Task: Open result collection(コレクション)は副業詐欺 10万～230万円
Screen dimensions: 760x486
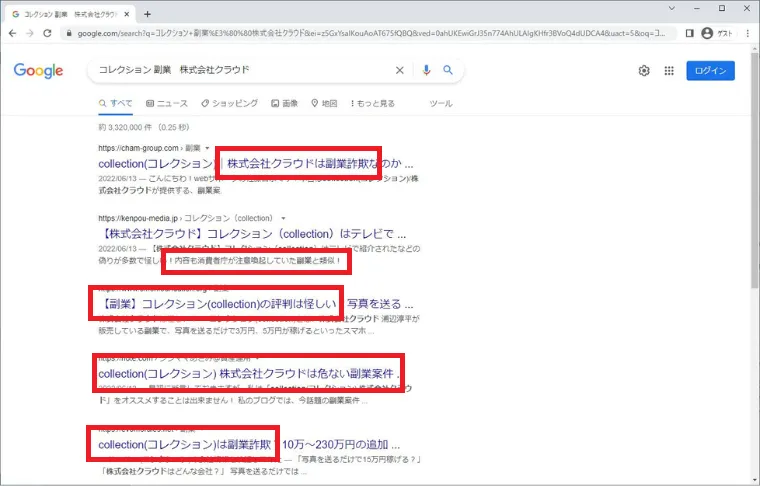Action: point(249,445)
